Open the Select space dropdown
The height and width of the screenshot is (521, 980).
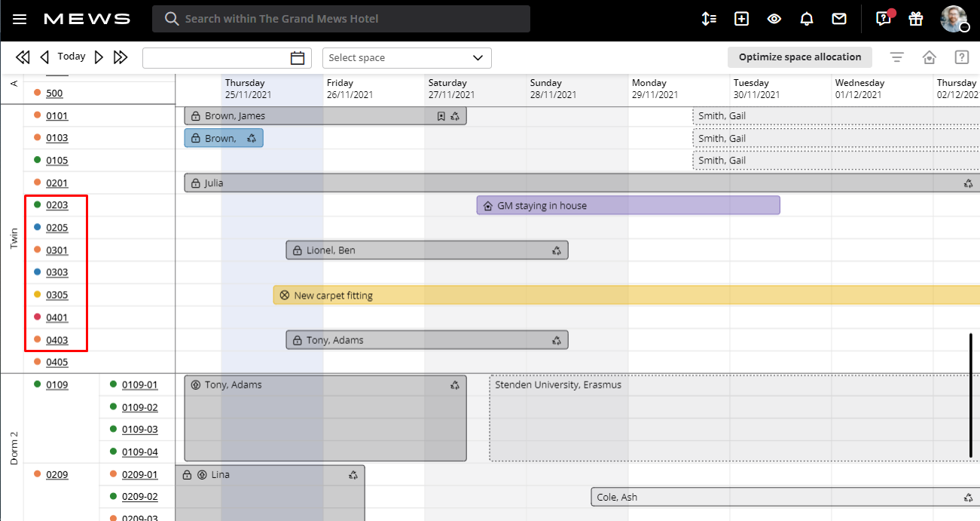pos(407,57)
